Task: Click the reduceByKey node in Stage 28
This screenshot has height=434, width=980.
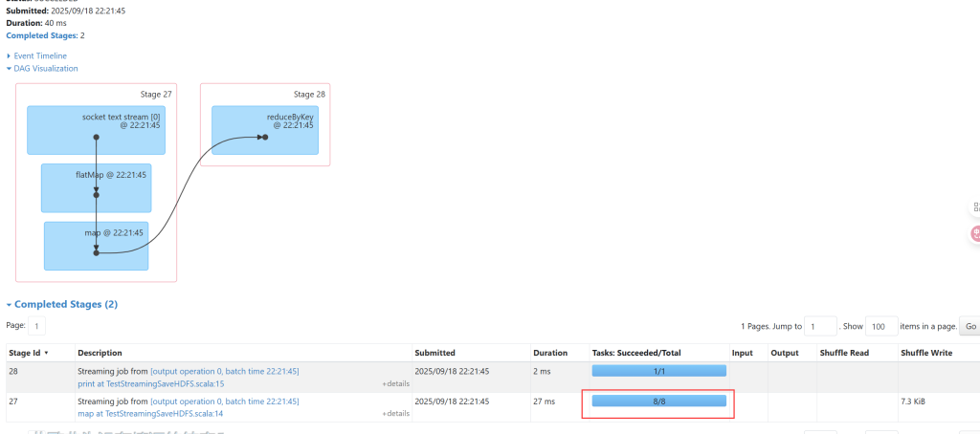Action: coord(265,130)
